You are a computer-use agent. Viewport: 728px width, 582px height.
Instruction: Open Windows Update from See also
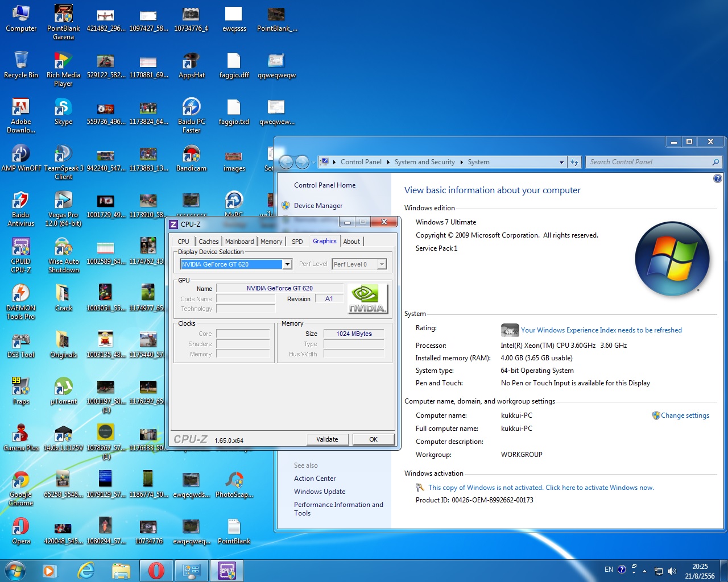click(x=320, y=492)
